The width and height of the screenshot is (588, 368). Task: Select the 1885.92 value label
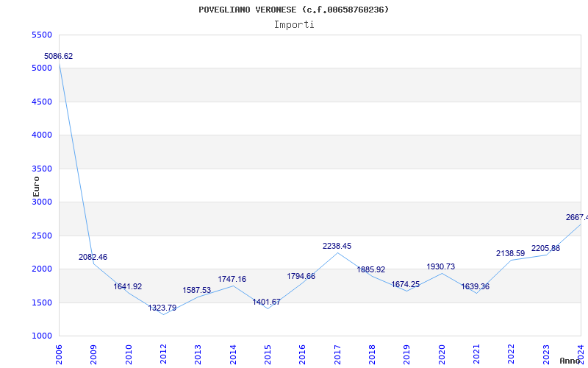[x=371, y=269]
